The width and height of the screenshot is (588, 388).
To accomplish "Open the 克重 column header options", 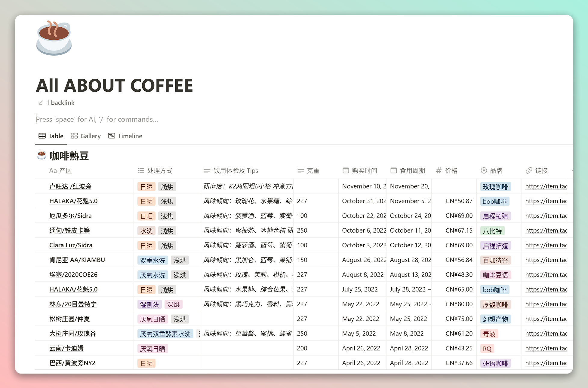I will pyautogui.click(x=313, y=171).
